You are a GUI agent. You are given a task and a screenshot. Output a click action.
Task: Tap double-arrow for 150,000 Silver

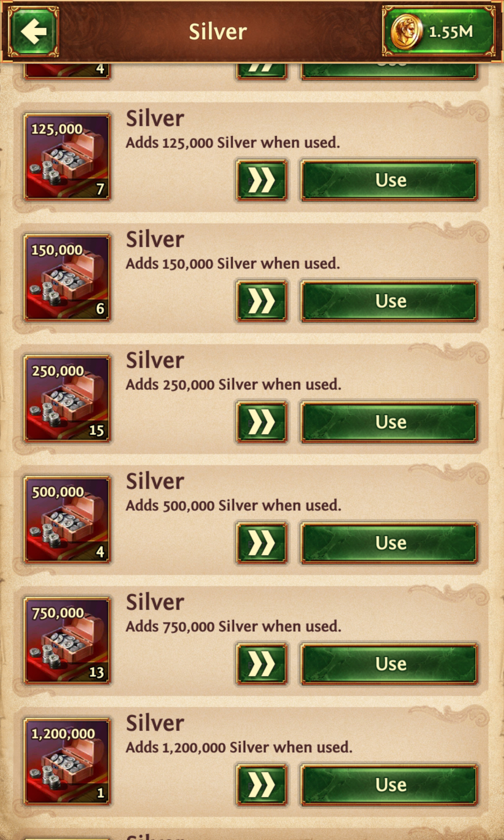click(262, 301)
